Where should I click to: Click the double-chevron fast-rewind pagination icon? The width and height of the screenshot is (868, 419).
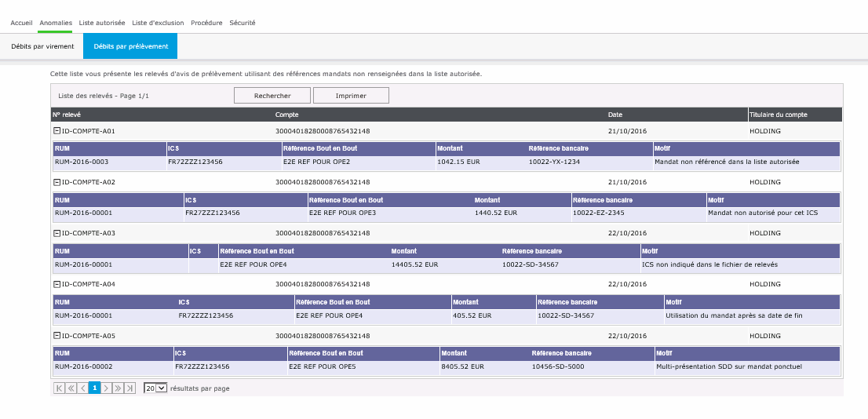click(x=71, y=388)
